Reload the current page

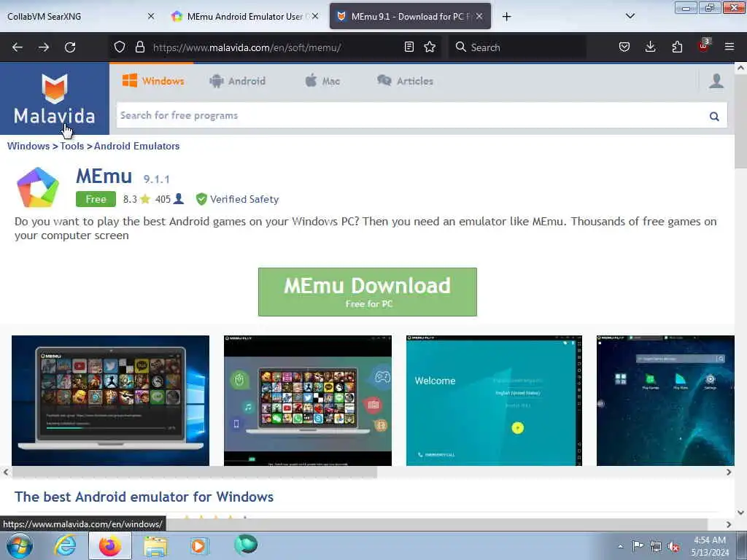tap(70, 47)
